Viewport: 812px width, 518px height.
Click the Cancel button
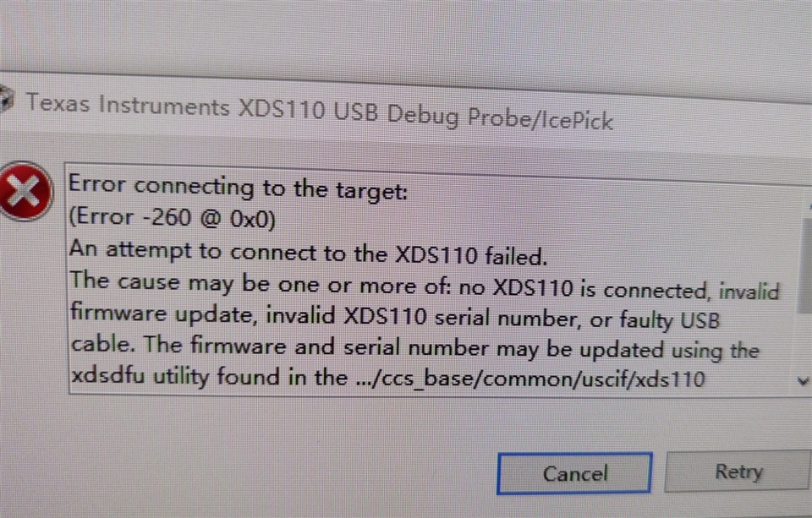574,473
